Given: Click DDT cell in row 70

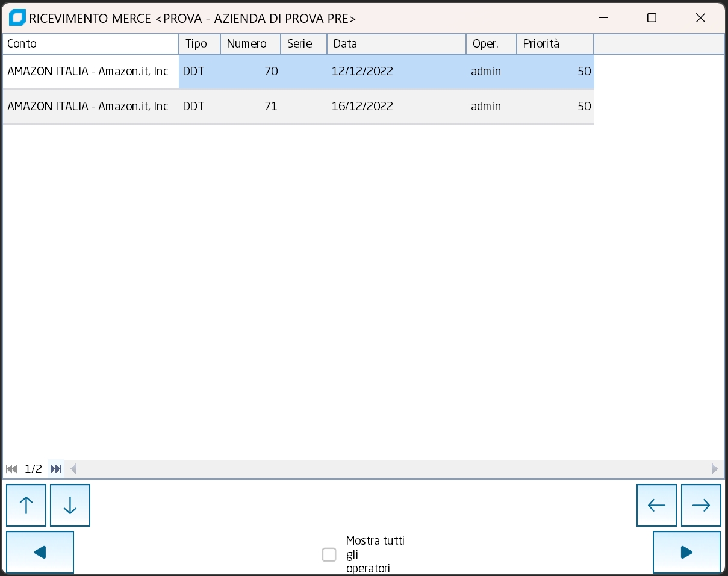Looking at the screenshot, I should (199, 72).
